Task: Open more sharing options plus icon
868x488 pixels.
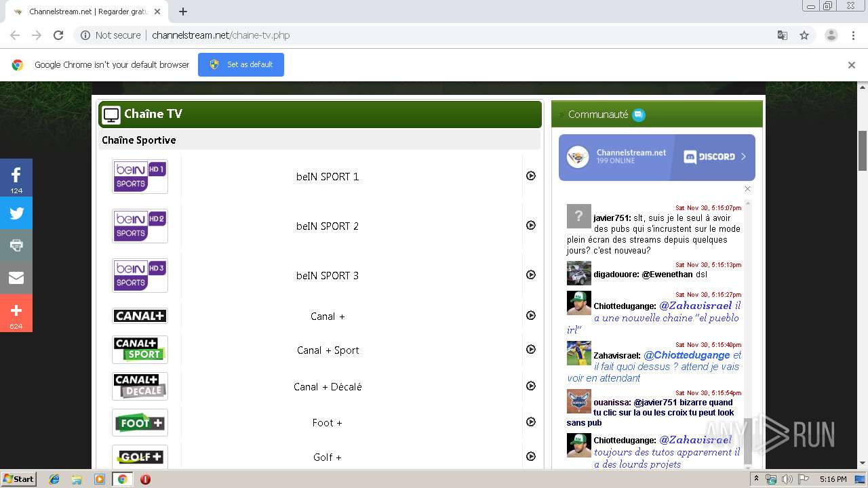Action: click(x=16, y=313)
